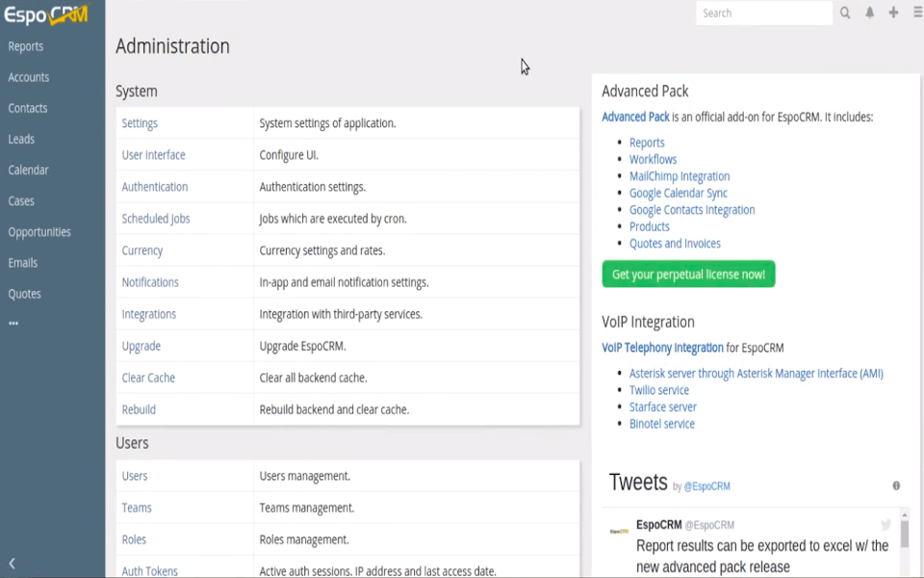Open Accounts in the sidebar
Screen dimensions: 924x578
pyautogui.click(x=28, y=77)
